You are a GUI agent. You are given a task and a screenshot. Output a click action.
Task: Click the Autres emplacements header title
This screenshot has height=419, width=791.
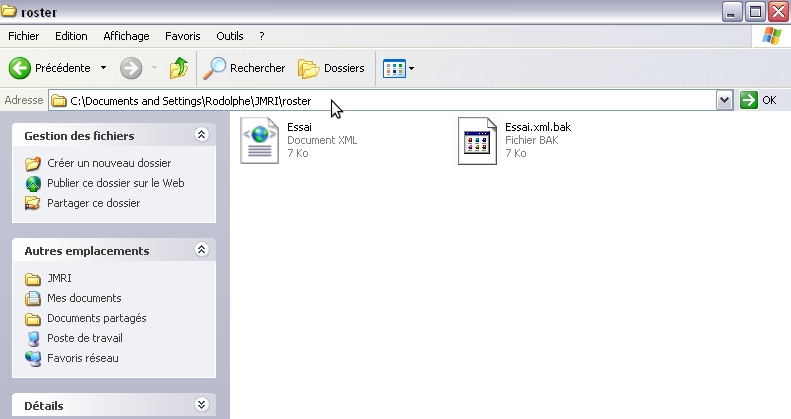click(x=87, y=251)
